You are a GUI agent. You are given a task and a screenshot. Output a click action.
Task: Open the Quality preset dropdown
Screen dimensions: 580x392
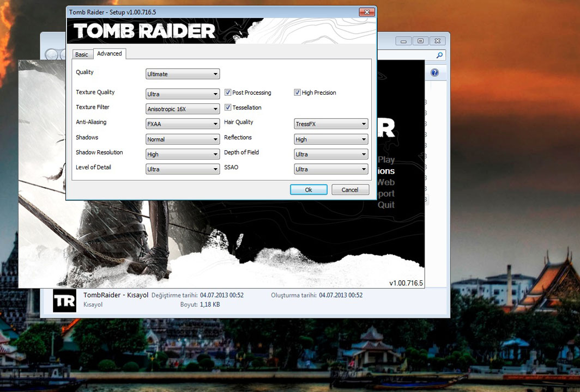point(183,74)
